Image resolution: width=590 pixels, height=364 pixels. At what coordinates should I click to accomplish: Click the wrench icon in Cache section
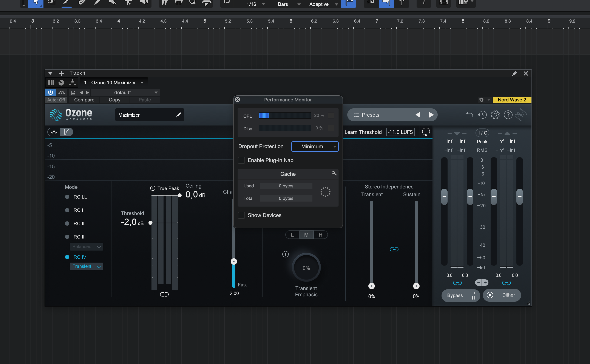(334, 173)
